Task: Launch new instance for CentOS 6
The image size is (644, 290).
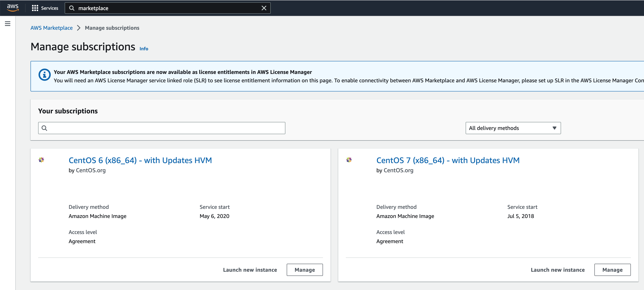Action: pyautogui.click(x=250, y=269)
